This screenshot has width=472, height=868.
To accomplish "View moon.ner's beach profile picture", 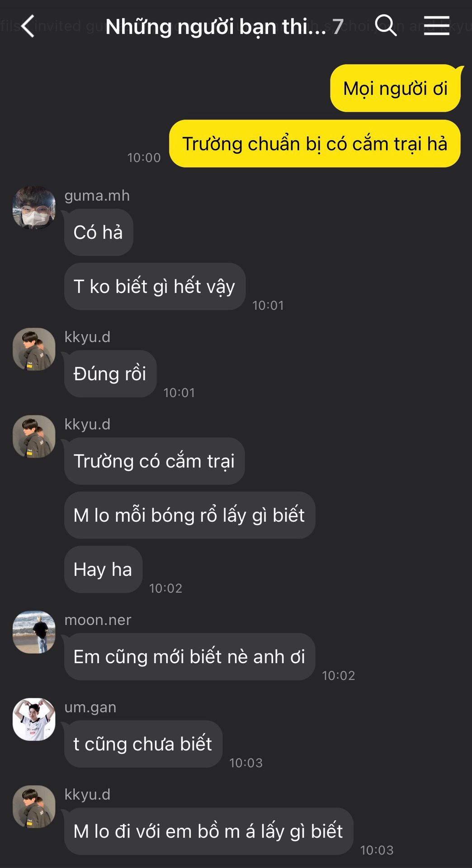I will coord(34,632).
